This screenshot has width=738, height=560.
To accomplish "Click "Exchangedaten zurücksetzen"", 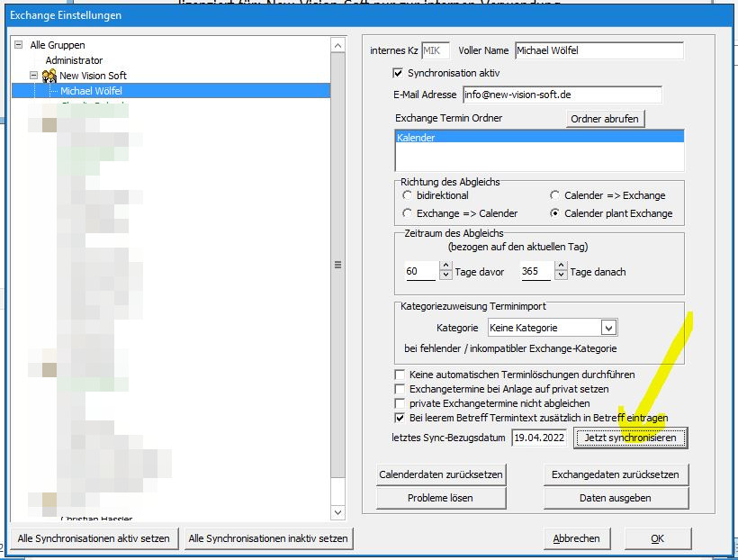I will click(617, 474).
